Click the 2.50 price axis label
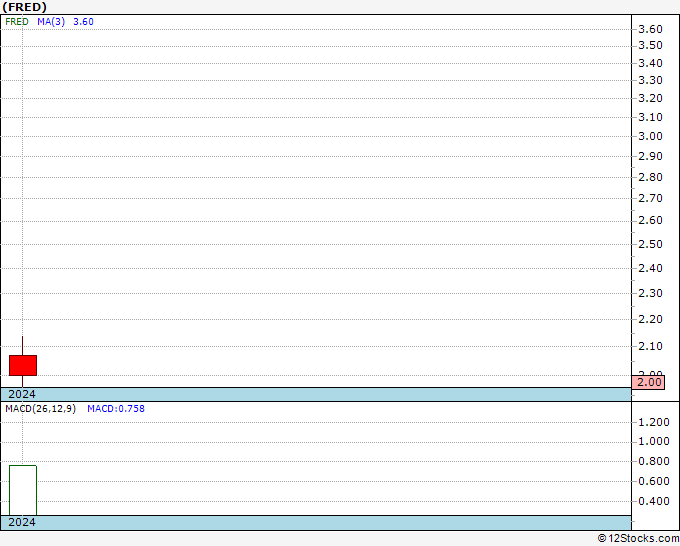 tap(651, 244)
